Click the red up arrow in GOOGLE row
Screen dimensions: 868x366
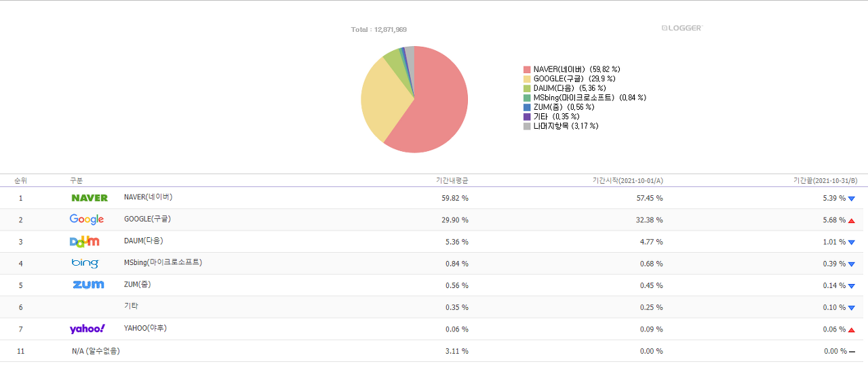[x=852, y=220]
